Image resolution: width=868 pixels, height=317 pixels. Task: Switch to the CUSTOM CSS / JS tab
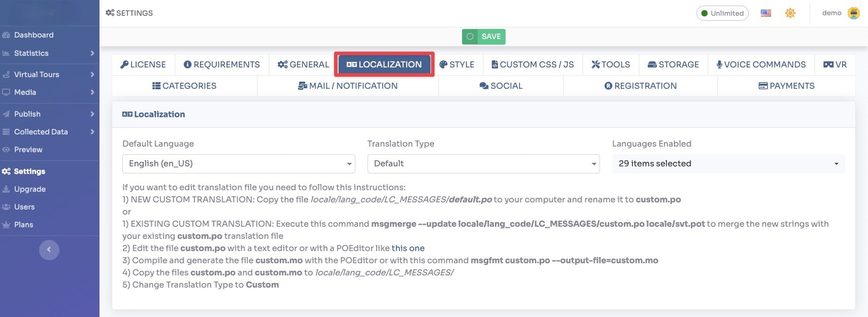(x=532, y=64)
